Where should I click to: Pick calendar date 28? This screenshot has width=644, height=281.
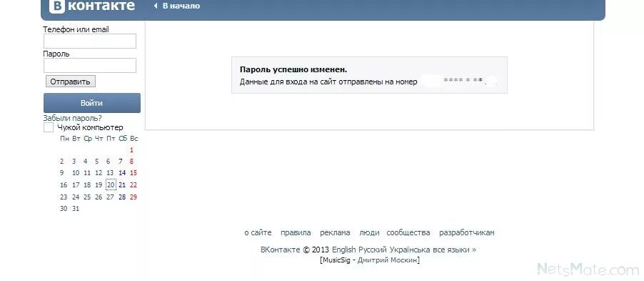point(122,197)
